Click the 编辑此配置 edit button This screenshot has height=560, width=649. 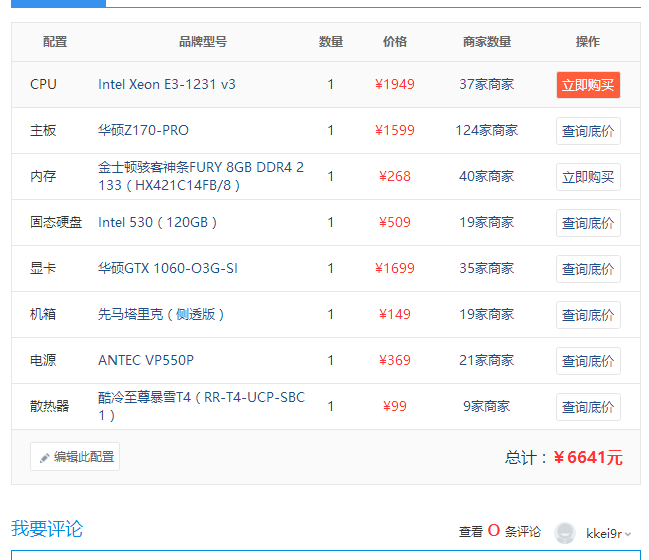click(75, 457)
